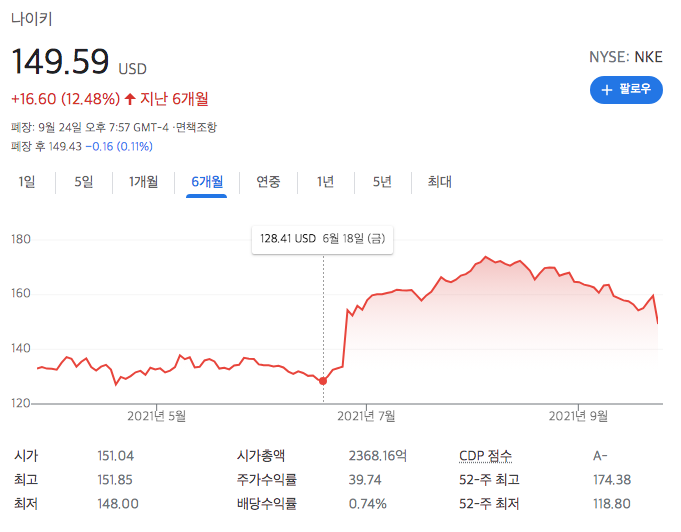Select the 1일 range tab
681x532 pixels.
27,182
